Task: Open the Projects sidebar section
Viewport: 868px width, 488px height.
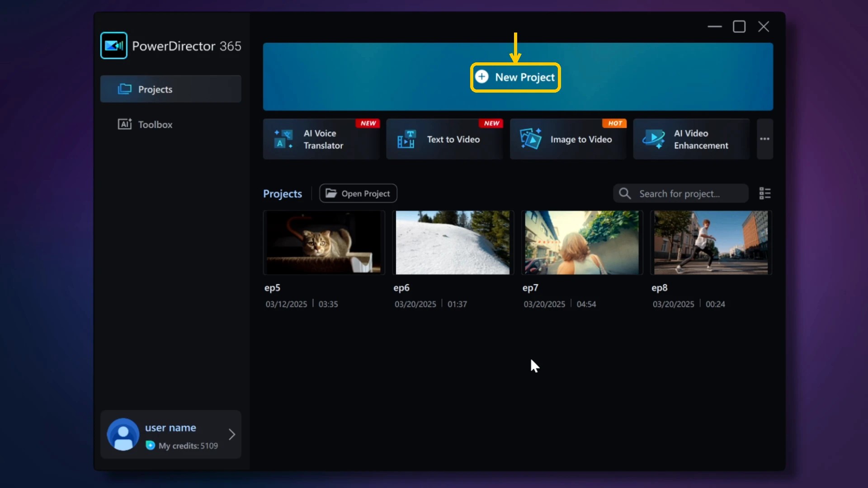Action: (170, 89)
